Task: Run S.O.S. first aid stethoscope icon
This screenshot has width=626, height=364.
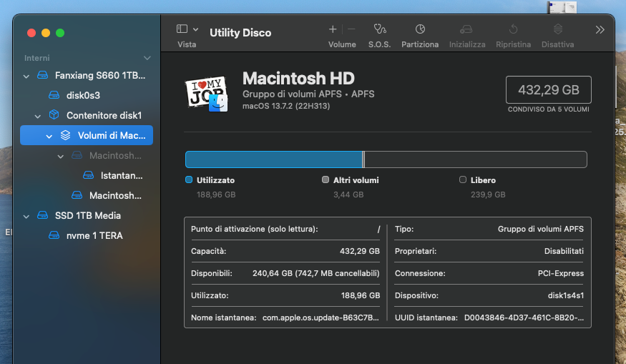Action: click(380, 29)
